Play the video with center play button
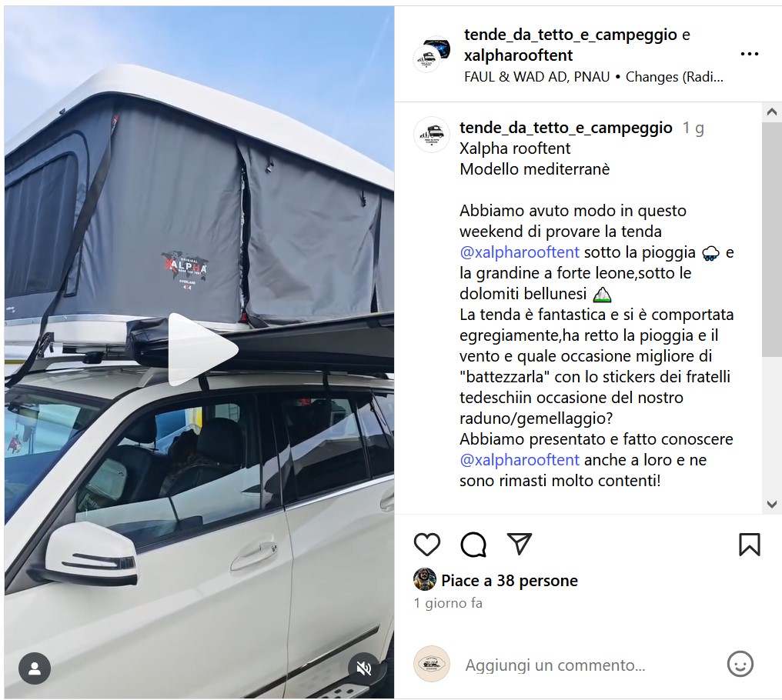Viewport: 782px width, 700px height. tap(201, 349)
